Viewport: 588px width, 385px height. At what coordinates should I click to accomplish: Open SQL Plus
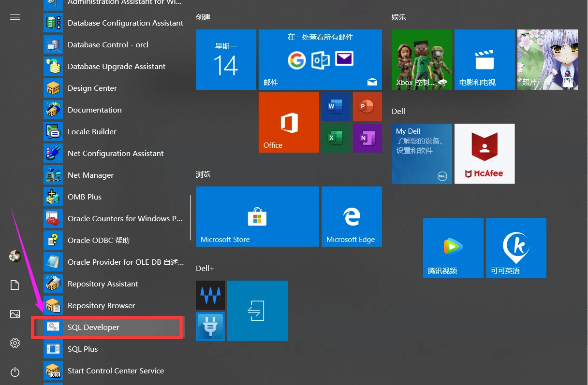point(114,349)
